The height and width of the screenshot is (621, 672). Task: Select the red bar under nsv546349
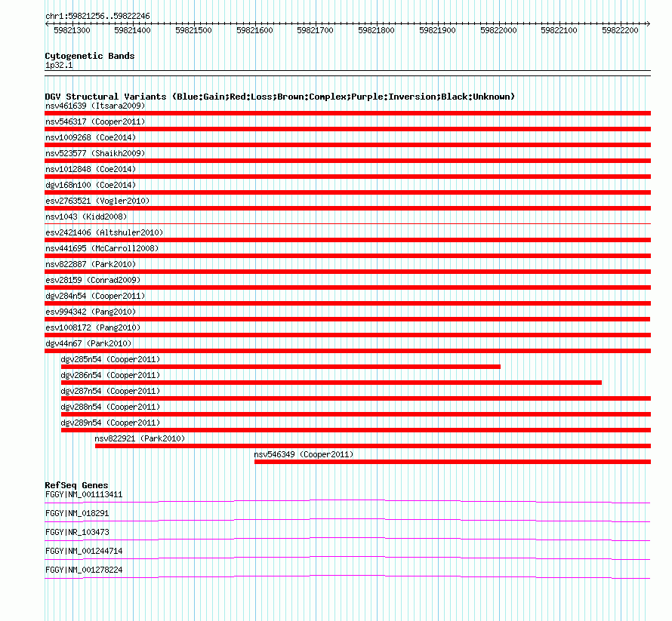(452, 462)
